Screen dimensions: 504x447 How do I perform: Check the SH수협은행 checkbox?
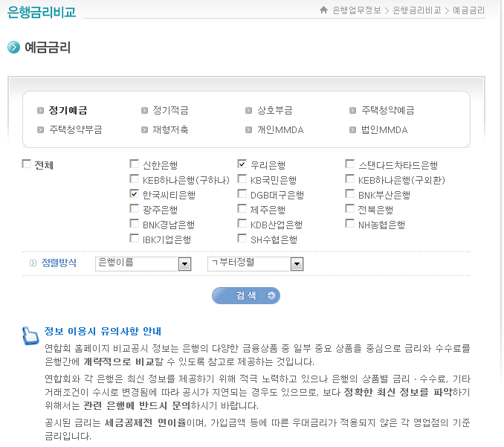(242, 238)
